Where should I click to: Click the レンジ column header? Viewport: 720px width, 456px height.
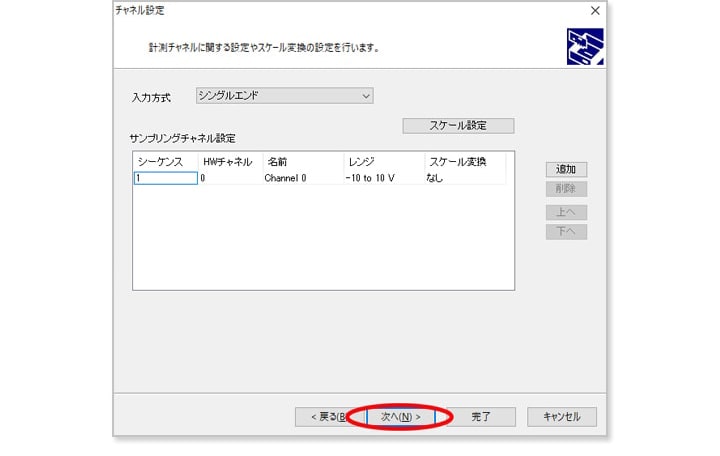[382, 161]
